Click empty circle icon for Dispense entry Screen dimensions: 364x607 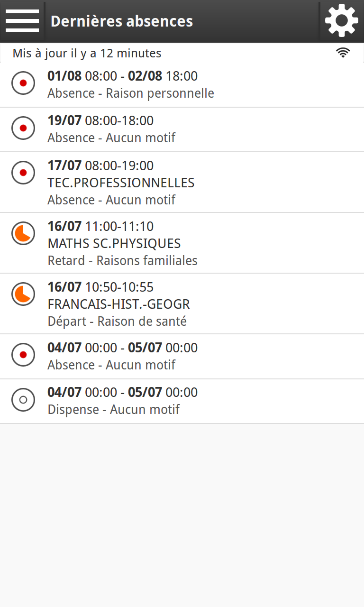23,400
